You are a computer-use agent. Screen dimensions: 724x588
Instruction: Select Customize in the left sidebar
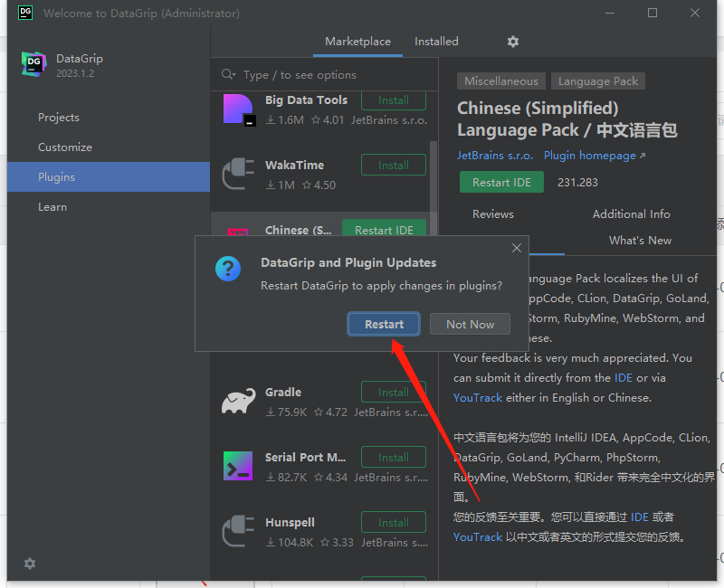tap(65, 147)
